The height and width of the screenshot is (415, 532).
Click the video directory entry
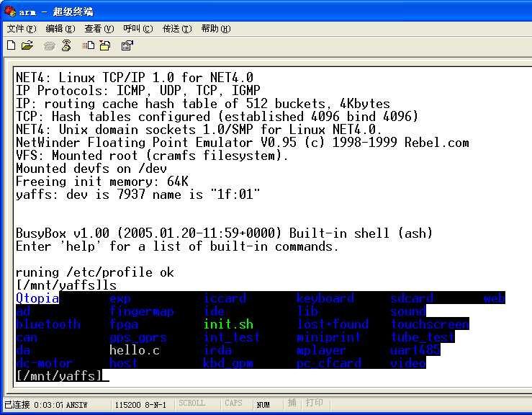coord(408,362)
